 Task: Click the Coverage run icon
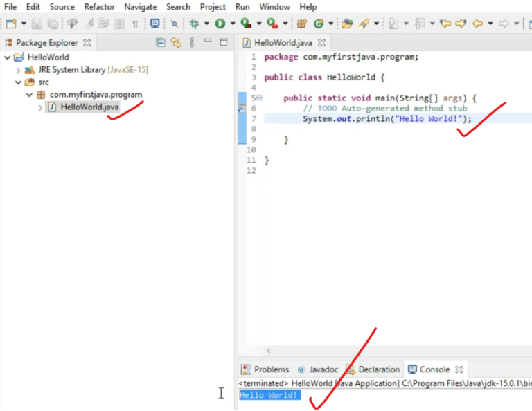tap(246, 24)
